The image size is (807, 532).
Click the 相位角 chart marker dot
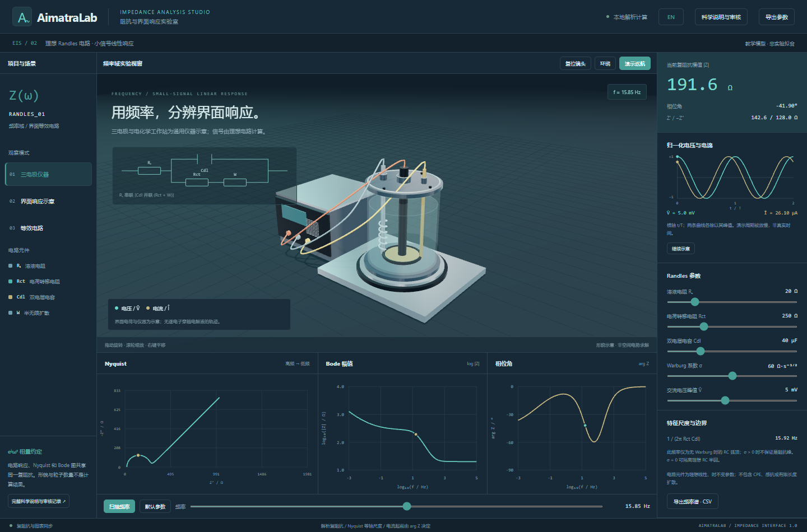click(585, 426)
